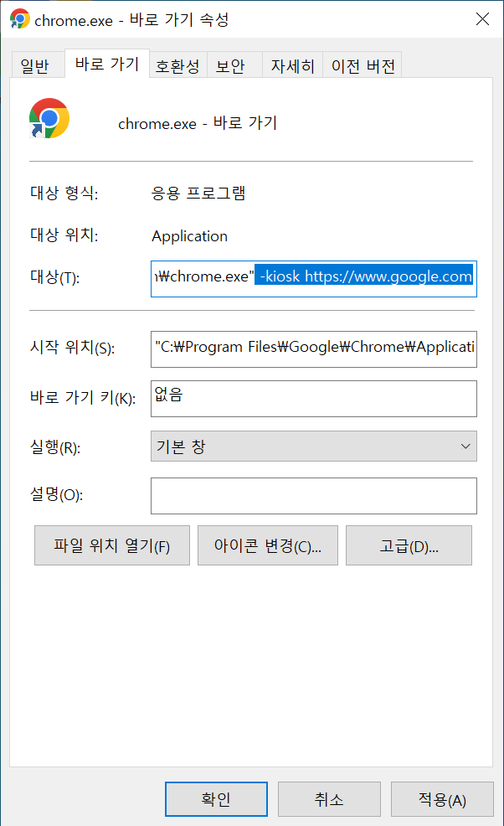Click the '응용 프로그램' type text
This screenshot has height=826, width=504.
click(x=198, y=193)
